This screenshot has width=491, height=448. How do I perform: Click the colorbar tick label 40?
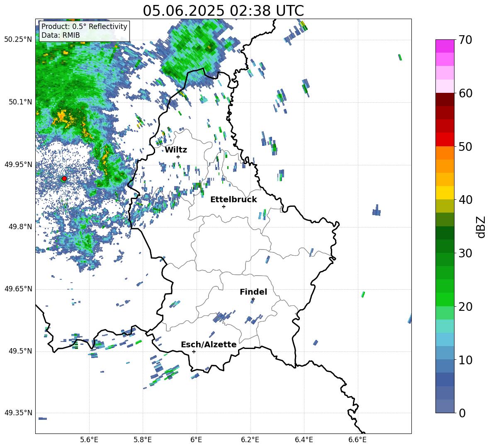point(465,200)
